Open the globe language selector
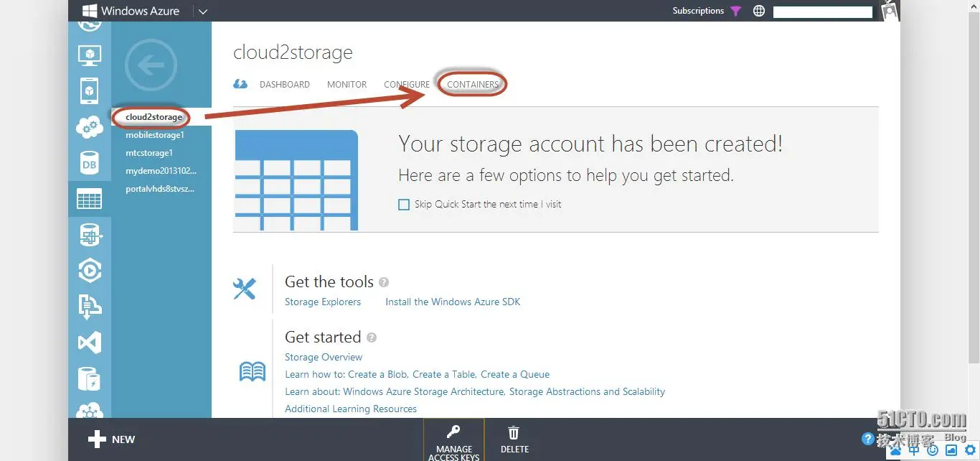Image resolution: width=980 pixels, height=461 pixels. [759, 11]
